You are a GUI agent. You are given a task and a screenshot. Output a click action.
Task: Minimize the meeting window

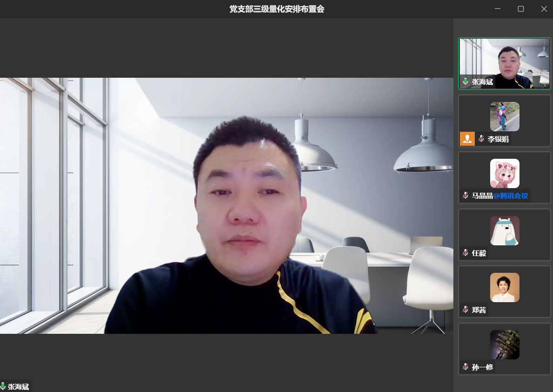pos(498,9)
